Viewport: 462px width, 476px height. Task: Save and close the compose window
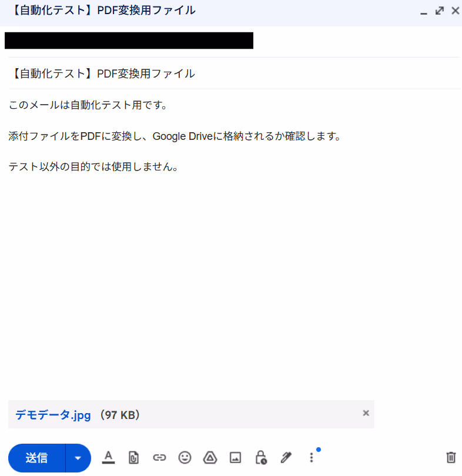tap(456, 11)
